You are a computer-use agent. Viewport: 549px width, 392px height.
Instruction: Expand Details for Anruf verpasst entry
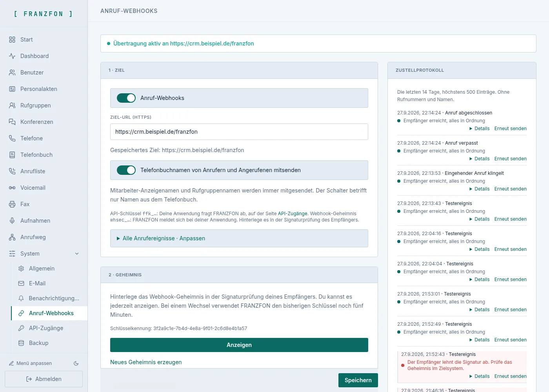click(480, 159)
